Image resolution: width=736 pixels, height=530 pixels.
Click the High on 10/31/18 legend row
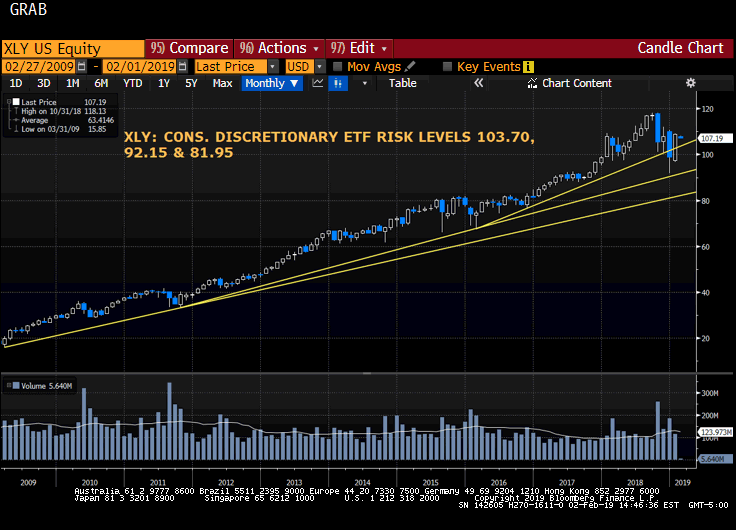[61, 111]
